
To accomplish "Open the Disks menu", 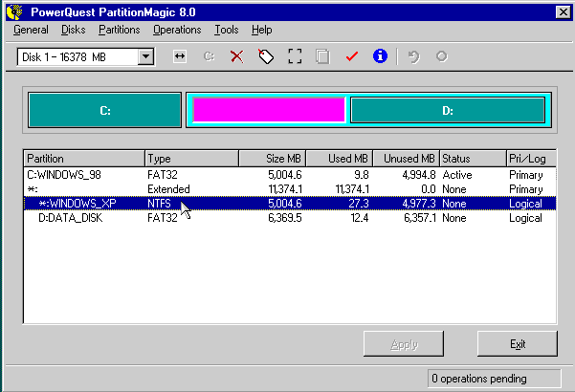I will click(x=74, y=30).
